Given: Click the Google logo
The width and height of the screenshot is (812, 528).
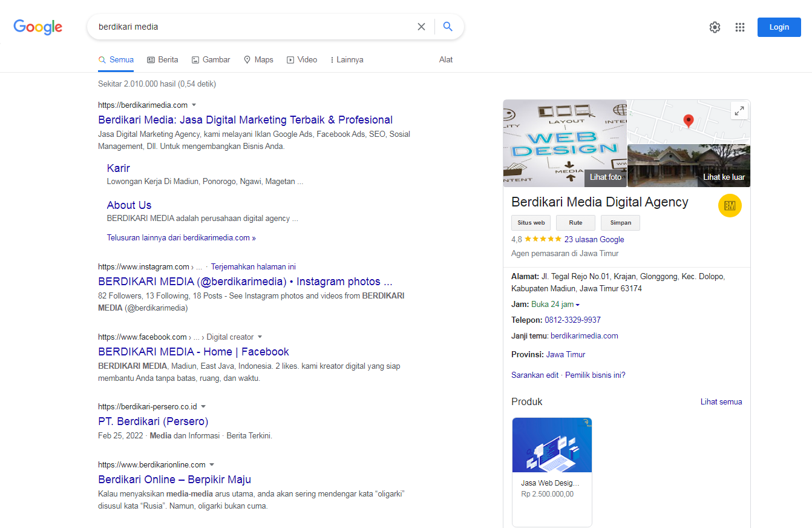Looking at the screenshot, I should 38,27.
